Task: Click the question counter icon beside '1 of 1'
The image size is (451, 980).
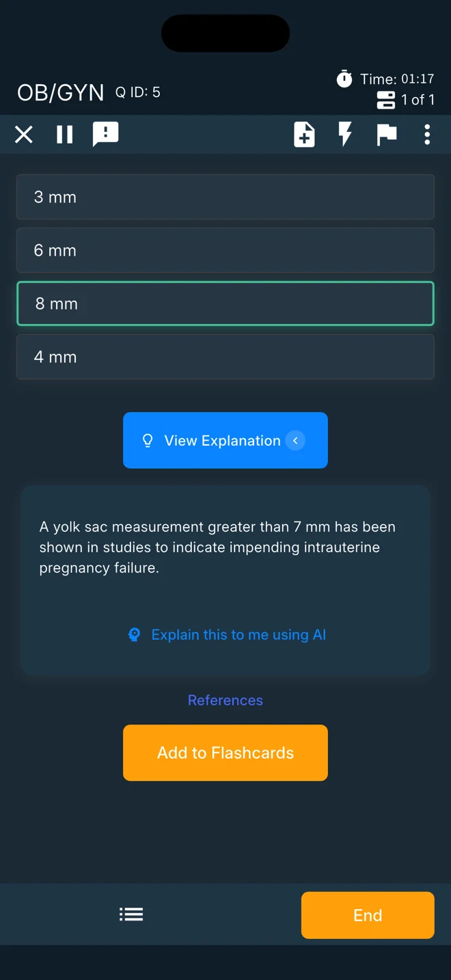Action: pos(385,100)
